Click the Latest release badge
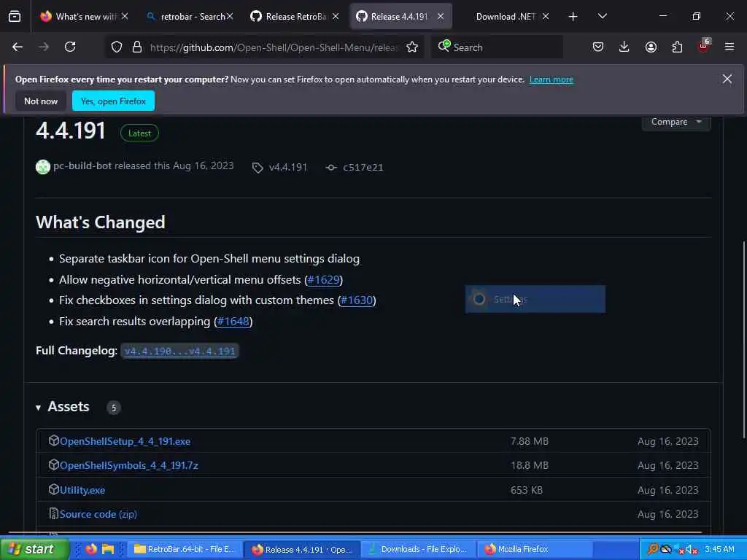This screenshot has width=747, height=560. (x=139, y=133)
